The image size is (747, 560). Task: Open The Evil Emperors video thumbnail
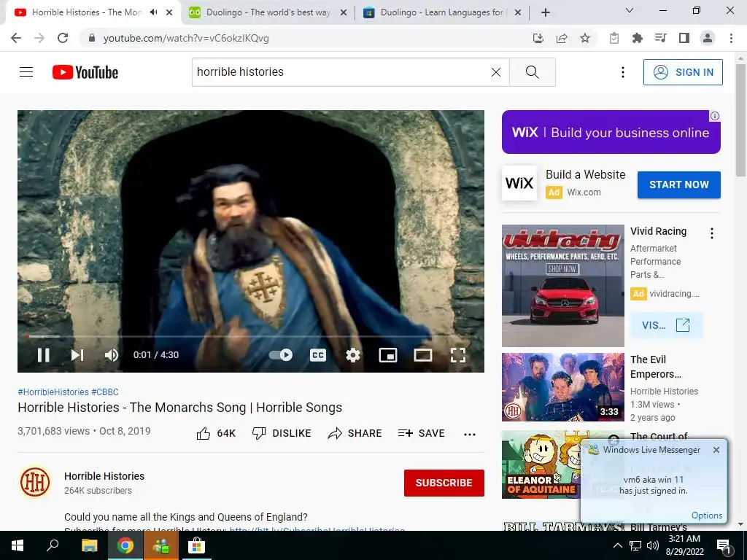coord(562,387)
